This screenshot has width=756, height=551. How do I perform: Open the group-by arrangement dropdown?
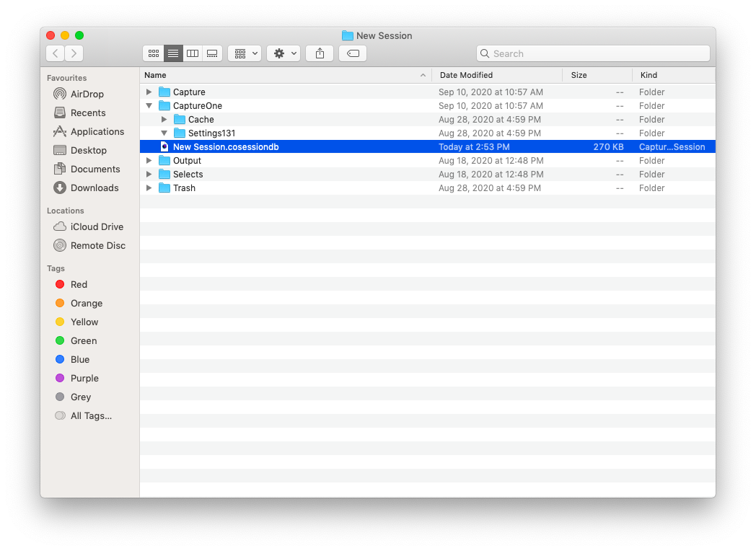click(x=245, y=53)
